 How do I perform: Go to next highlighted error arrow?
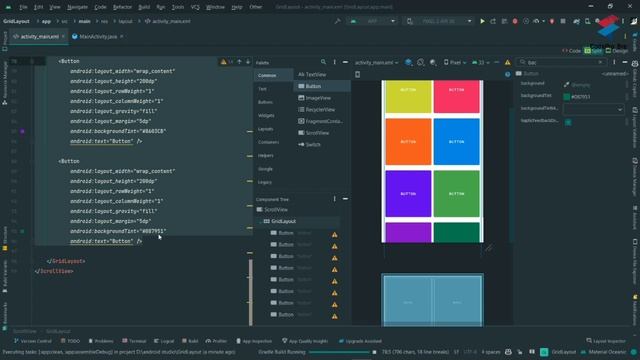point(248,62)
